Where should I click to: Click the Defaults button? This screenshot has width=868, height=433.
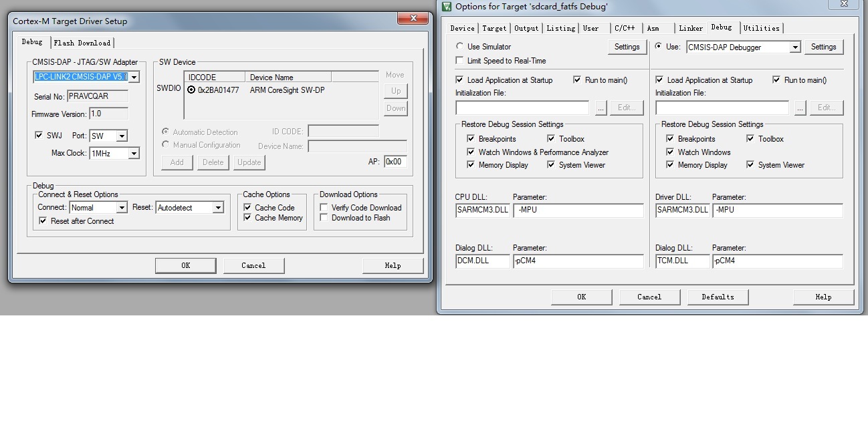(x=718, y=297)
